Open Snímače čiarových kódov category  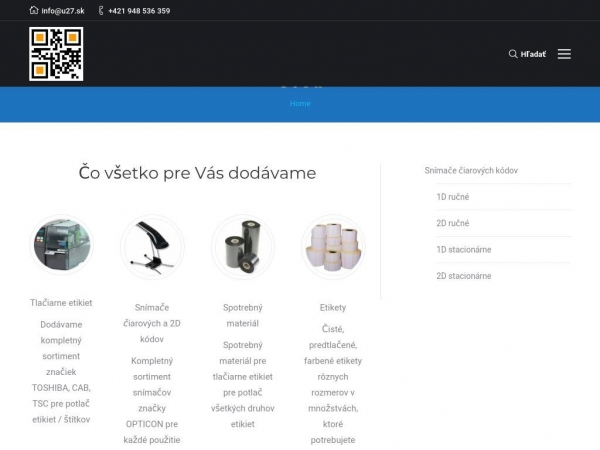click(471, 171)
